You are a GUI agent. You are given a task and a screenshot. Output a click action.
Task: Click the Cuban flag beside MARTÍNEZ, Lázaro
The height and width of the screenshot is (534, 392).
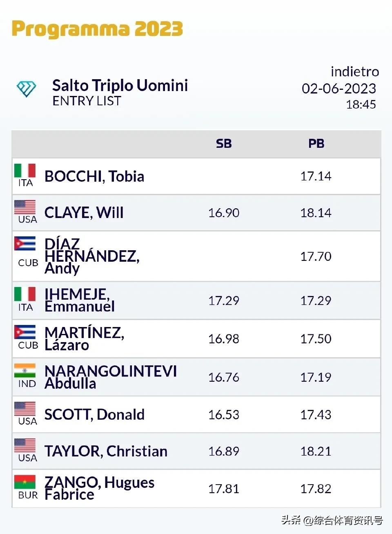[x=25, y=332]
